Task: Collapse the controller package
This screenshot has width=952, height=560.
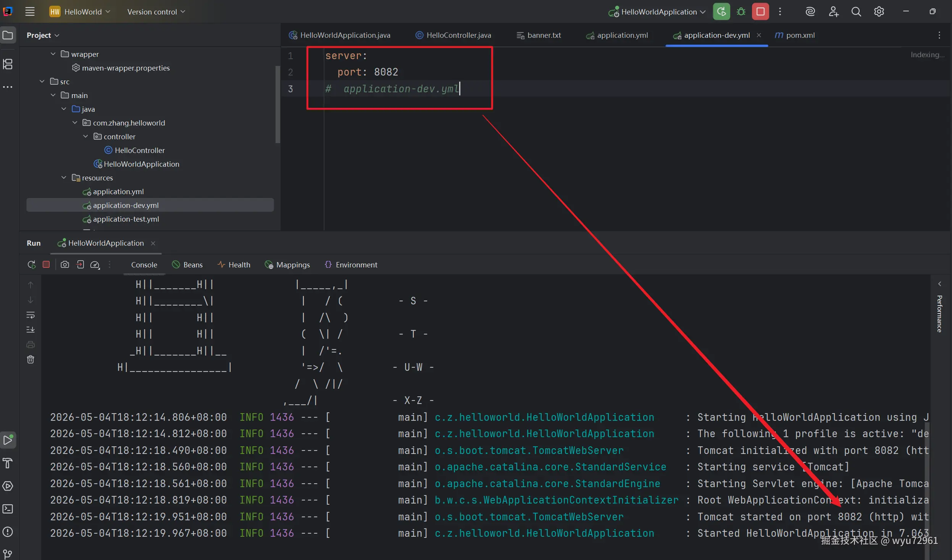Action: (86, 137)
